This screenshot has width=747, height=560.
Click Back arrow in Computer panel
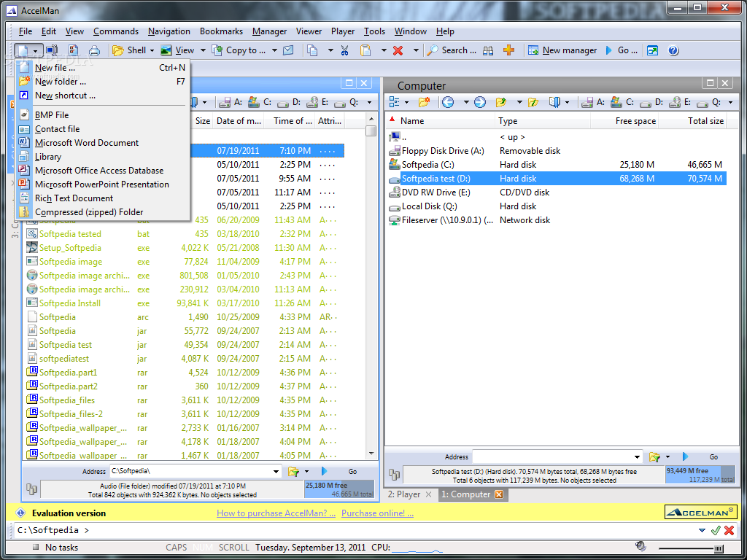click(x=448, y=102)
